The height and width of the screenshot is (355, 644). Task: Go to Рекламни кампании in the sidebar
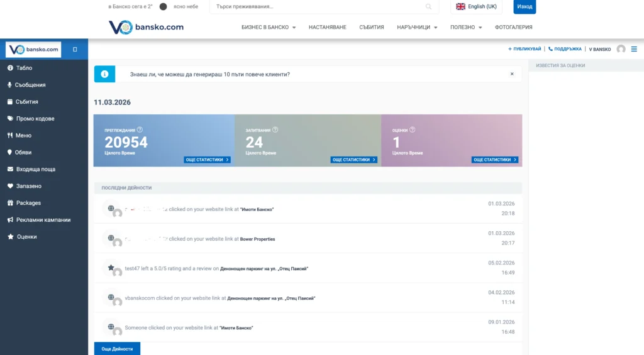(43, 220)
